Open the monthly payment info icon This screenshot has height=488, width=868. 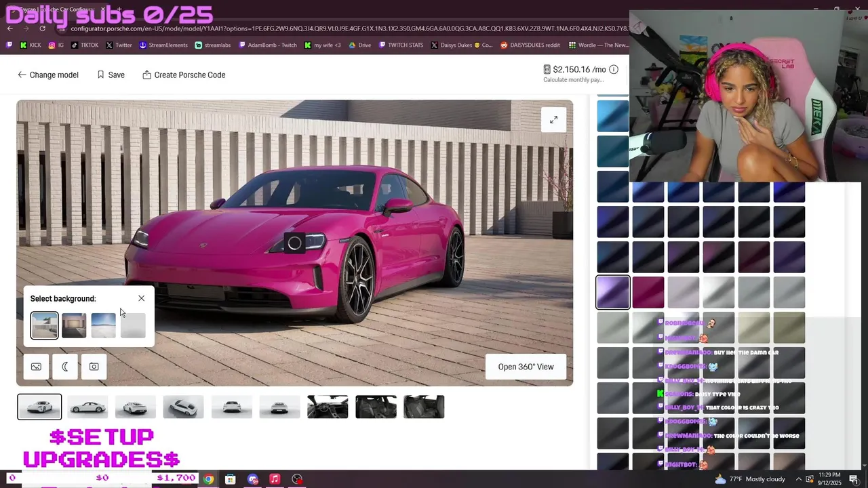613,69
